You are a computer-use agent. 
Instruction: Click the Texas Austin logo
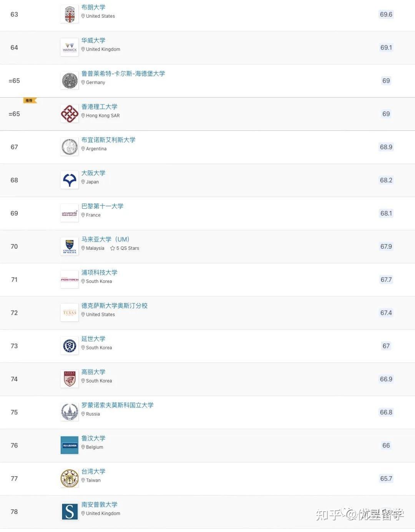click(x=69, y=312)
